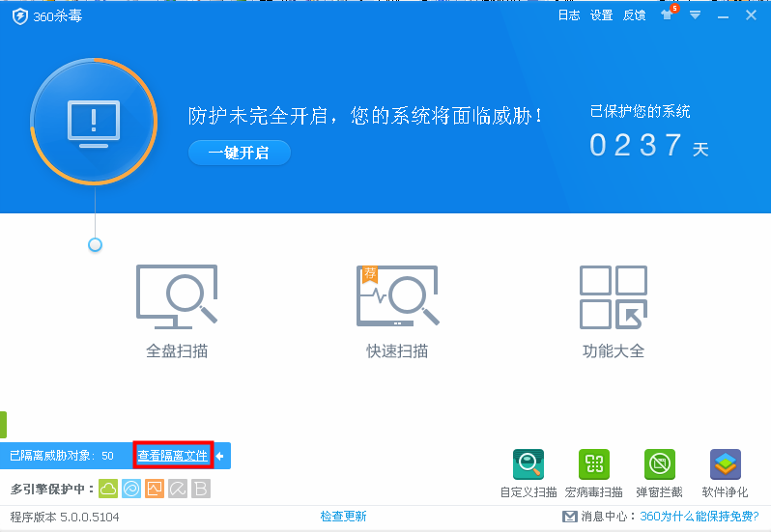Click the 一键开启 button

click(240, 153)
